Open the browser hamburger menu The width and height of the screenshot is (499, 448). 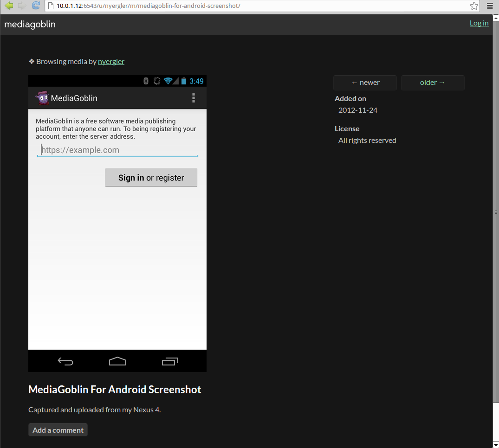tap(490, 6)
